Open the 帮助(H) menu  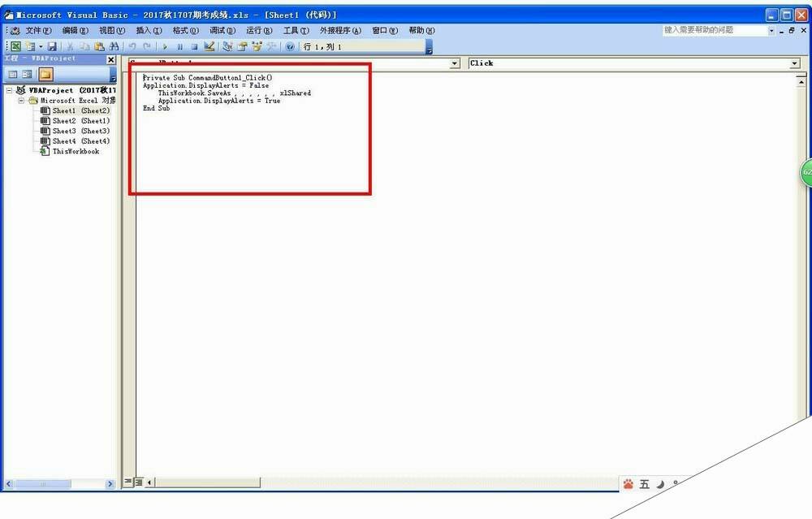click(421, 31)
